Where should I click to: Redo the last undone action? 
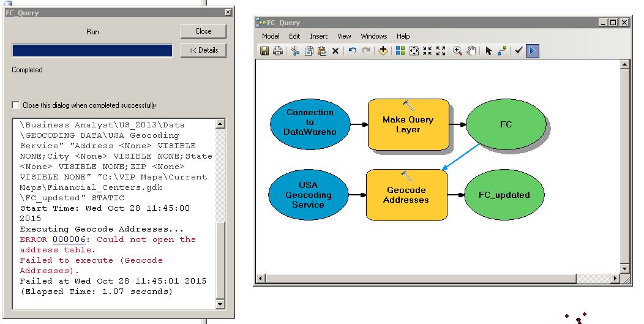tap(366, 51)
